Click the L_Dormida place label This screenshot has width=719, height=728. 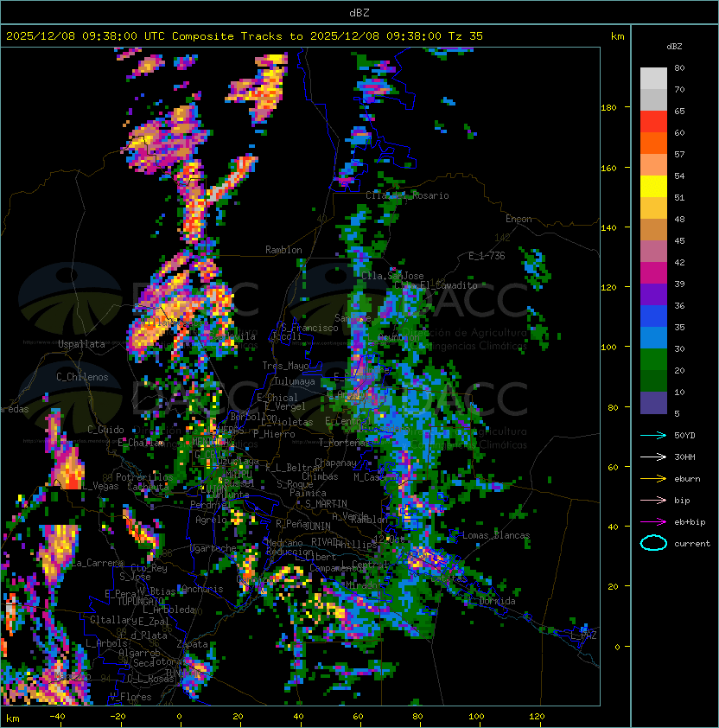click(492, 601)
